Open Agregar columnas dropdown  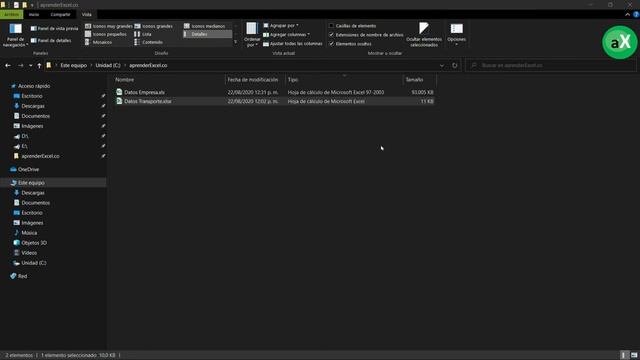[x=287, y=35]
